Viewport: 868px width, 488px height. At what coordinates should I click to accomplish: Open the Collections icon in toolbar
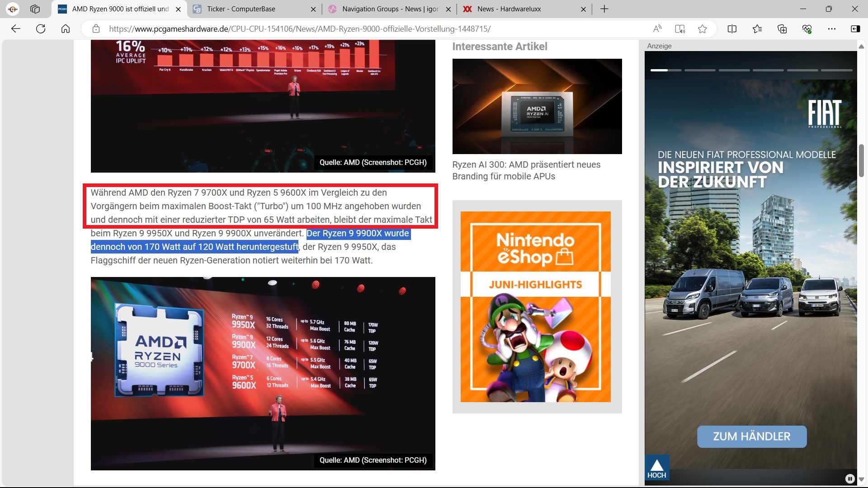[x=782, y=29]
